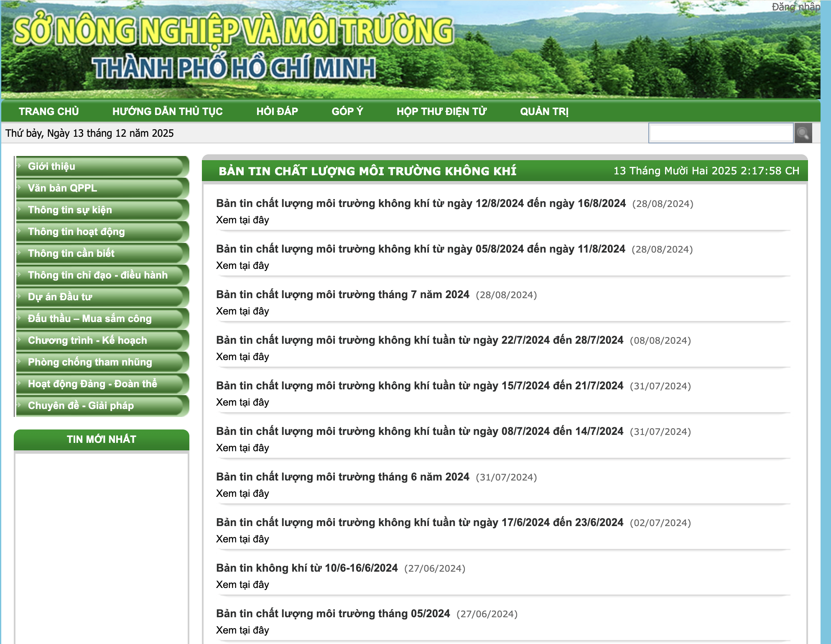Expand Thông tin sự kiện sidebar item

click(x=70, y=210)
